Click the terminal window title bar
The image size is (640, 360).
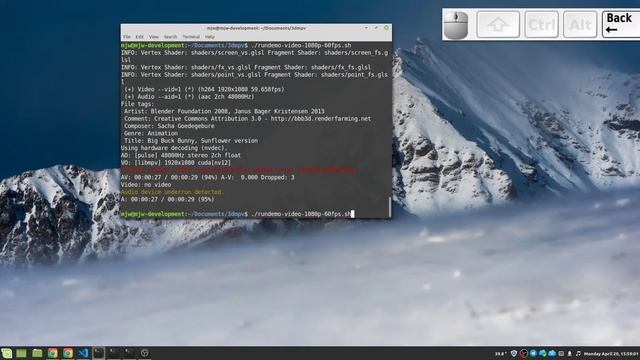coord(256,28)
